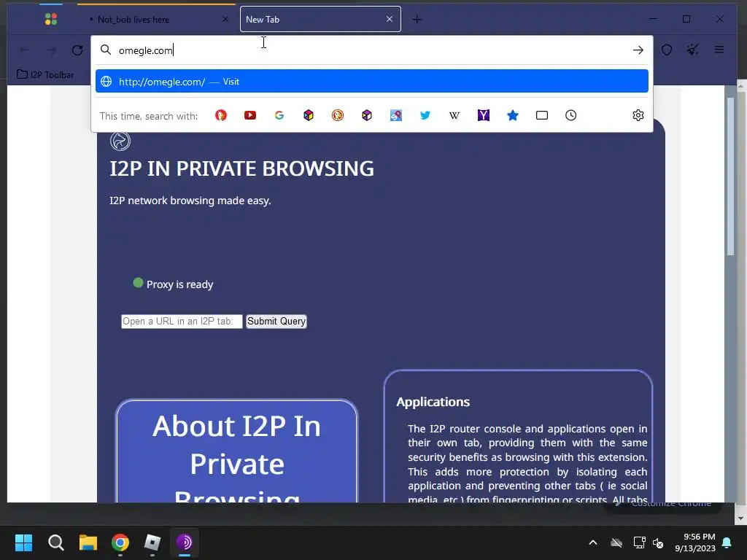Click the OneDrive cloud tray icon
The height and width of the screenshot is (560, 747).
616,542
